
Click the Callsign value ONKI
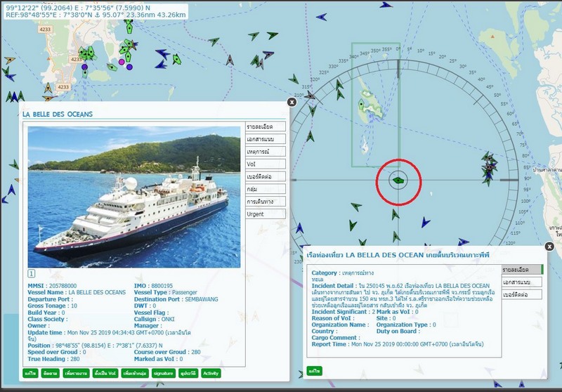[168, 319]
